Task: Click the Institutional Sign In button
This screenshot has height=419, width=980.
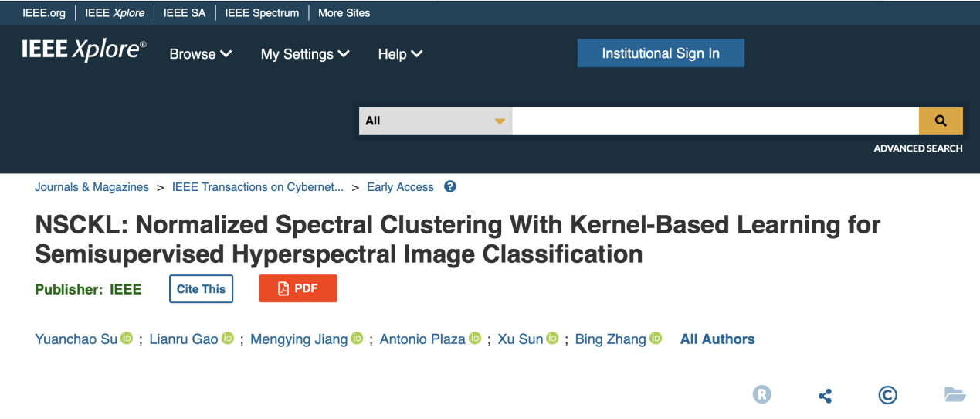Action: tap(660, 53)
